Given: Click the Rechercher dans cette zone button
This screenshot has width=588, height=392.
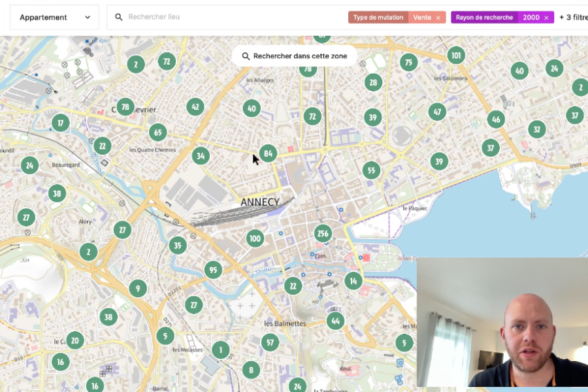Looking at the screenshot, I should click(294, 56).
